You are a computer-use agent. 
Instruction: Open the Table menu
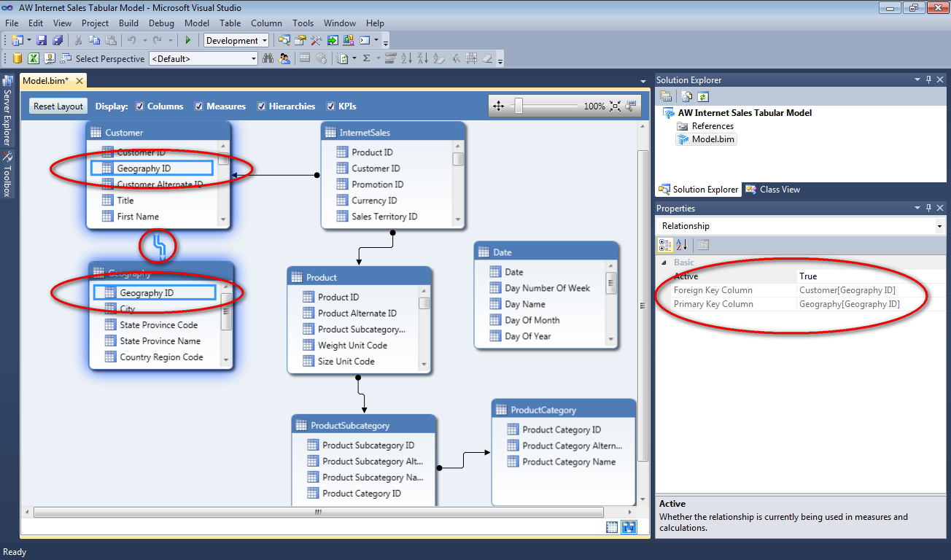230,23
